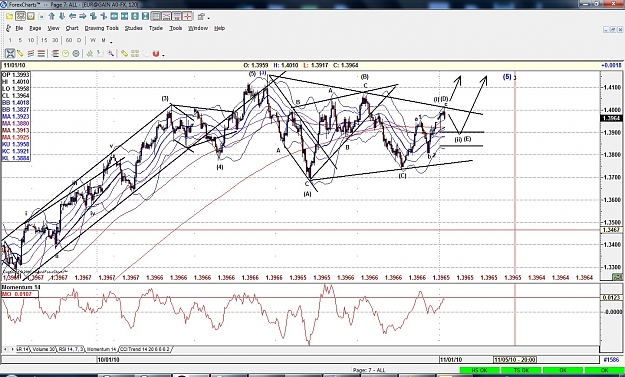Click the 1.3467 price level label

coord(612,230)
